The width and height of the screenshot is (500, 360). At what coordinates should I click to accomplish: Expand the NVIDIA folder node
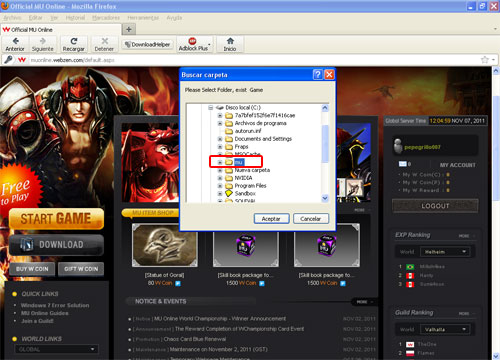pyautogui.click(x=220, y=178)
